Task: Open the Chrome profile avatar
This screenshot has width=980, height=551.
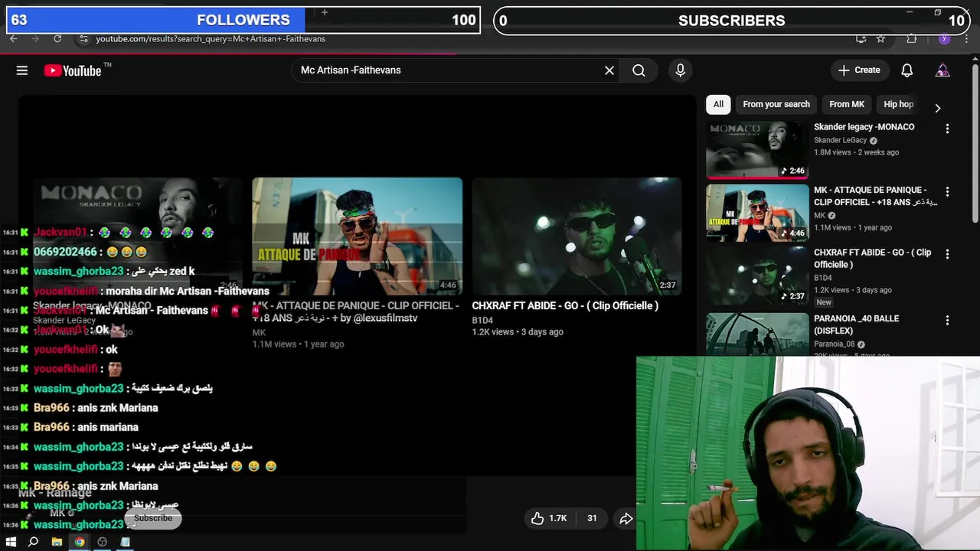Action: click(x=944, y=38)
